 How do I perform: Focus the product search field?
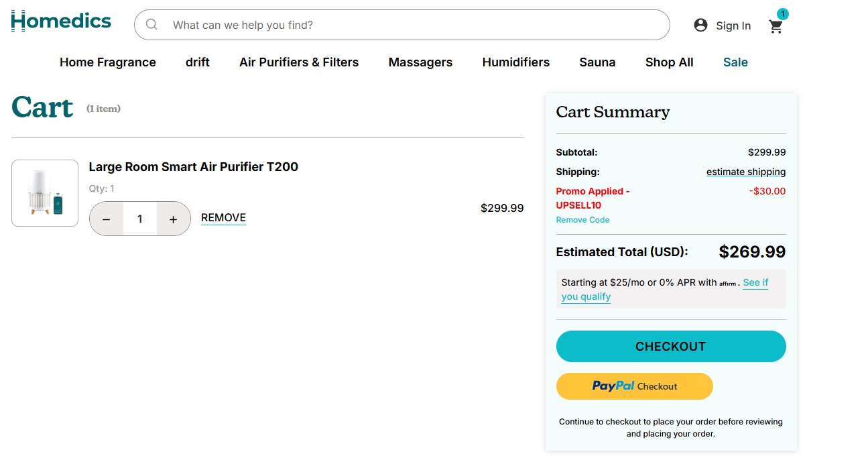pyautogui.click(x=402, y=25)
